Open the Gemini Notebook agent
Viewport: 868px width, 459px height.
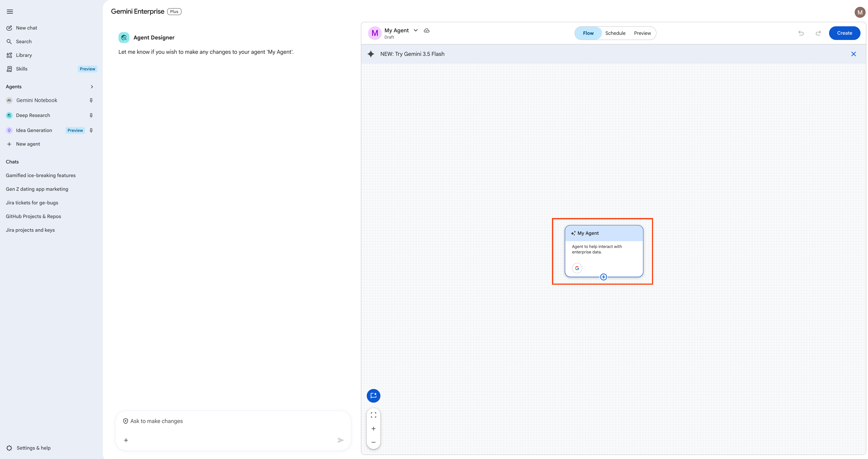37,100
